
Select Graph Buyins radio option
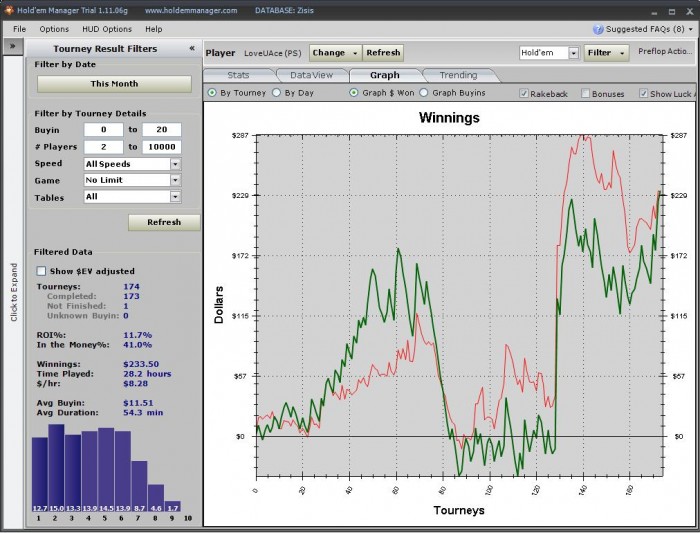424,93
